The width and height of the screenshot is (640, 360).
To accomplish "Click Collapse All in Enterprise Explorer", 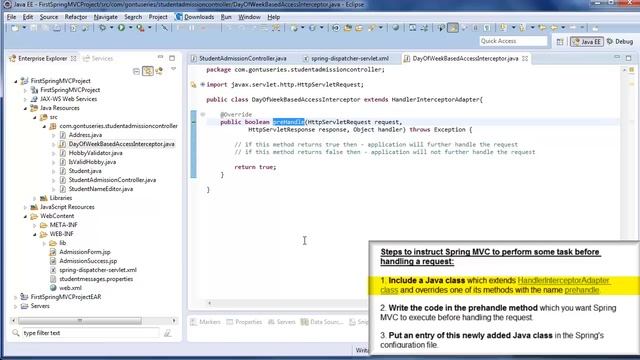I will (x=136, y=71).
